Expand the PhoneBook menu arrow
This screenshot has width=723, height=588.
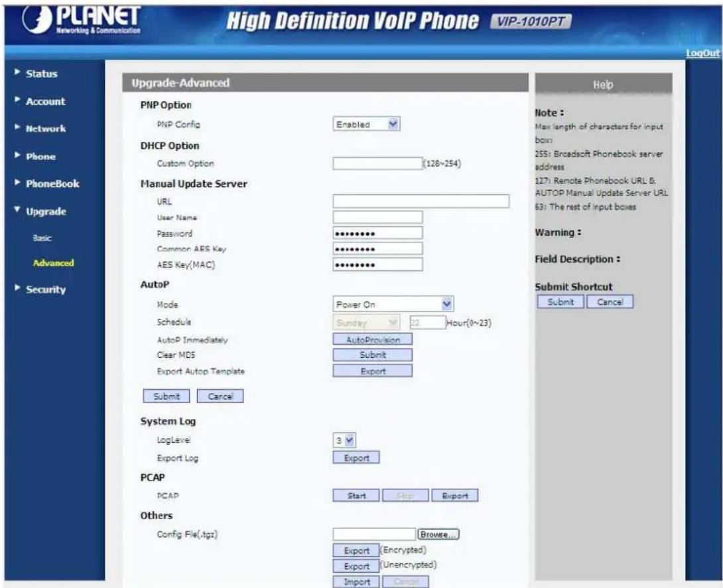tap(17, 182)
